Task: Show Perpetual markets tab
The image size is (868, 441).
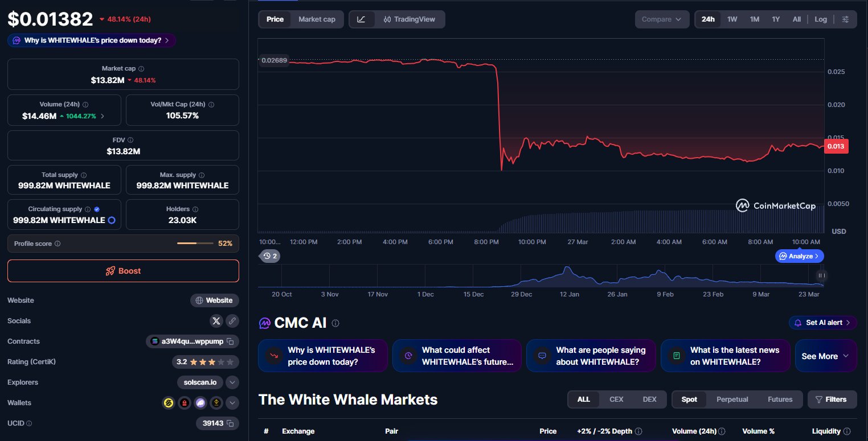Action: 732,399
